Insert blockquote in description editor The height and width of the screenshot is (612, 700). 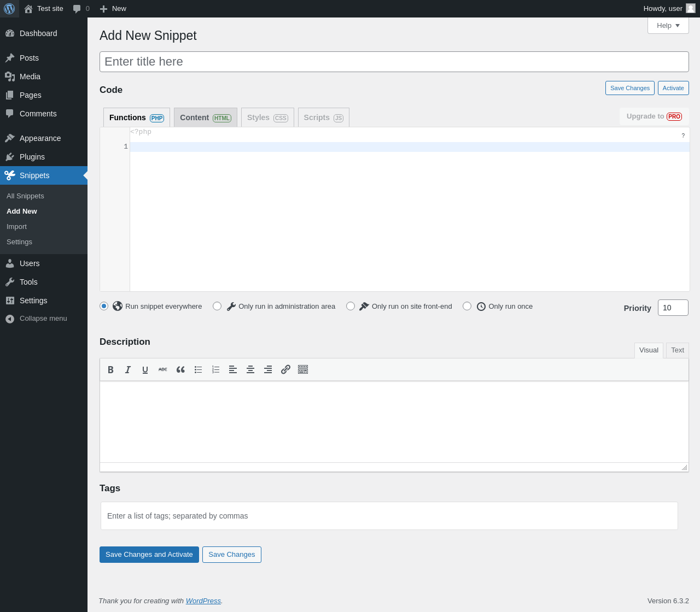coord(180,370)
